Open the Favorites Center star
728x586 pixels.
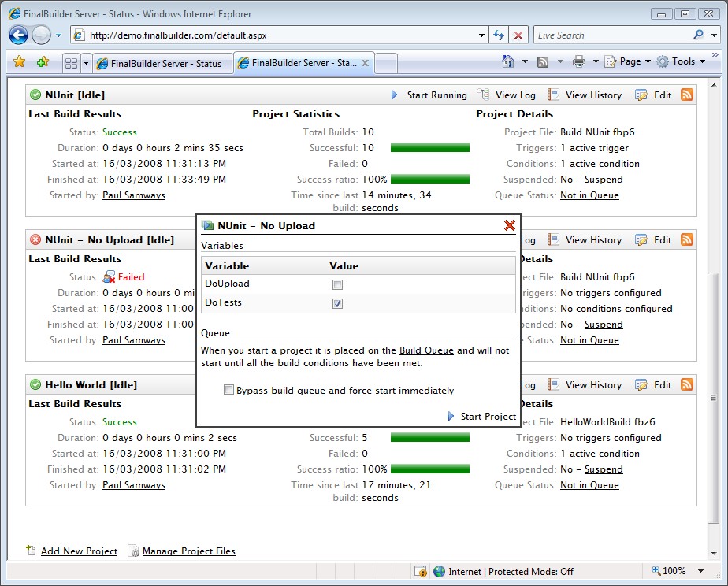[x=20, y=61]
